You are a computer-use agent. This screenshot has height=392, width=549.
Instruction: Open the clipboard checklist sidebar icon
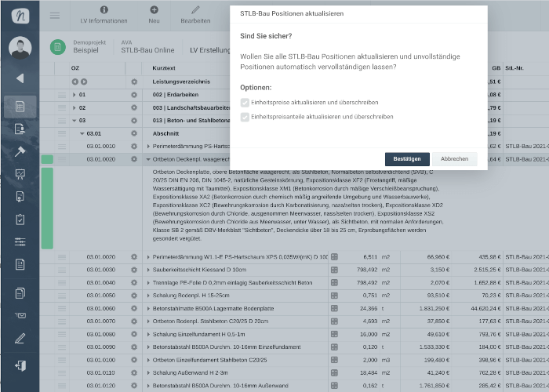point(20,220)
